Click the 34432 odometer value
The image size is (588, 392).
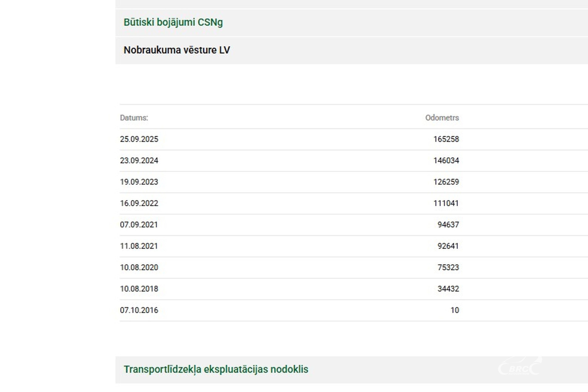point(448,289)
